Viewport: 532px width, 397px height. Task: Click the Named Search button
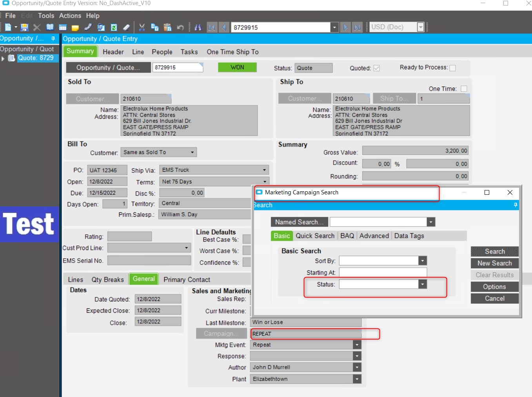coord(299,222)
